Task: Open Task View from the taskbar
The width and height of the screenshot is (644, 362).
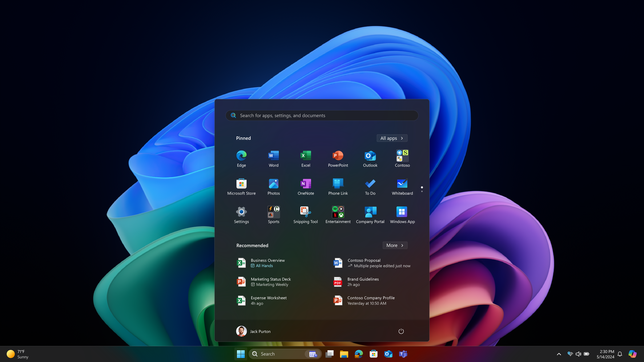Action: pyautogui.click(x=330, y=354)
